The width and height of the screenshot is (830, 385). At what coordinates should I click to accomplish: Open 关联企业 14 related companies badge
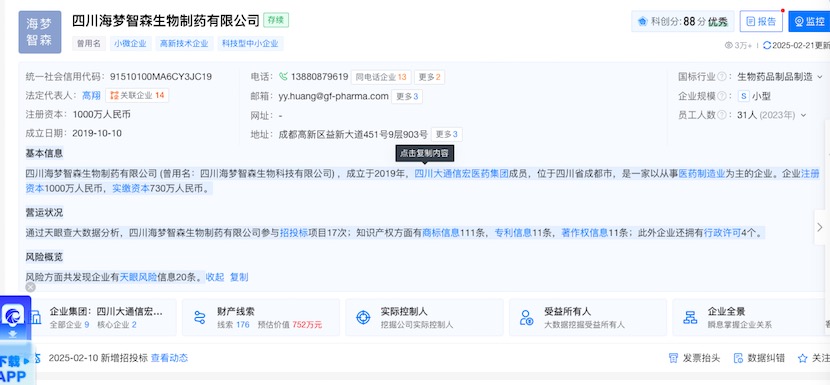click(137, 95)
